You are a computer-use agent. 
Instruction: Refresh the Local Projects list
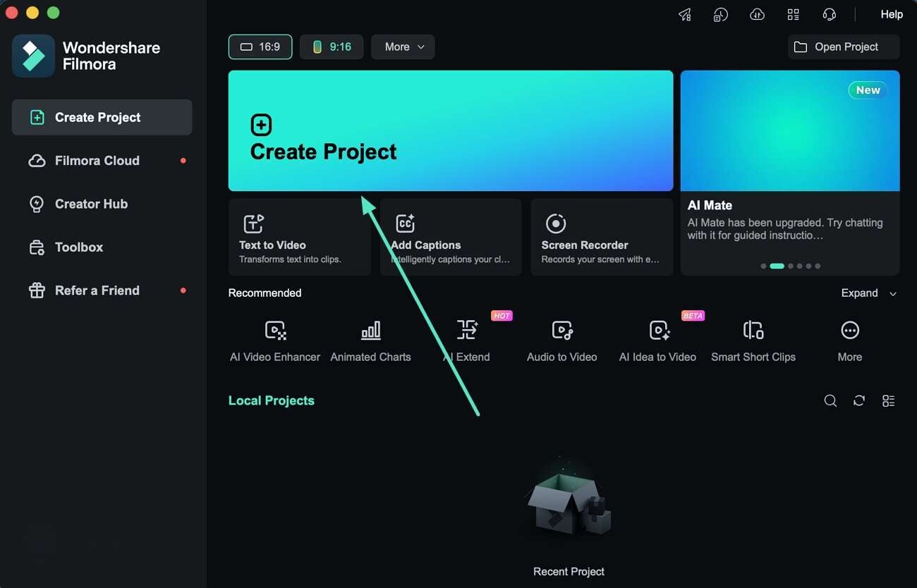859,400
